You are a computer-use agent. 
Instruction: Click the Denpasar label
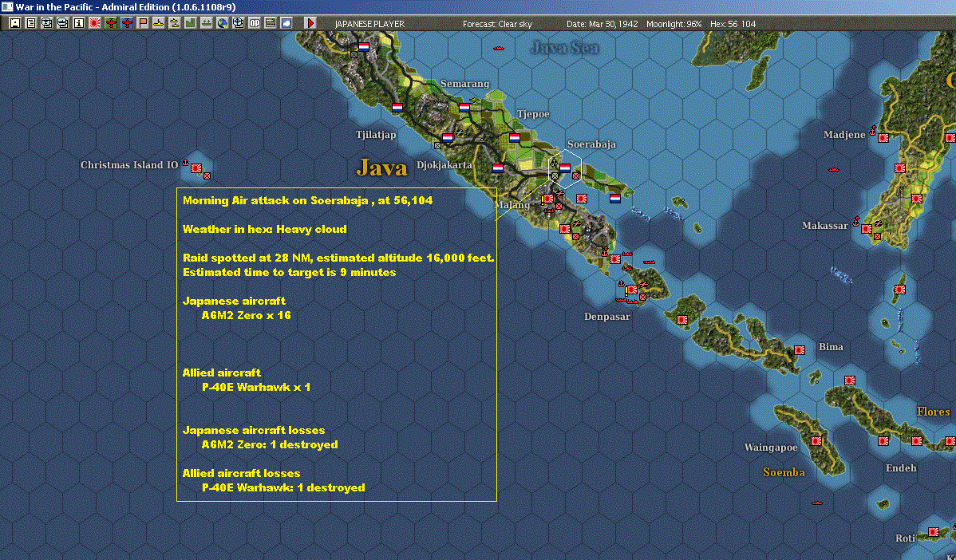pos(606,317)
